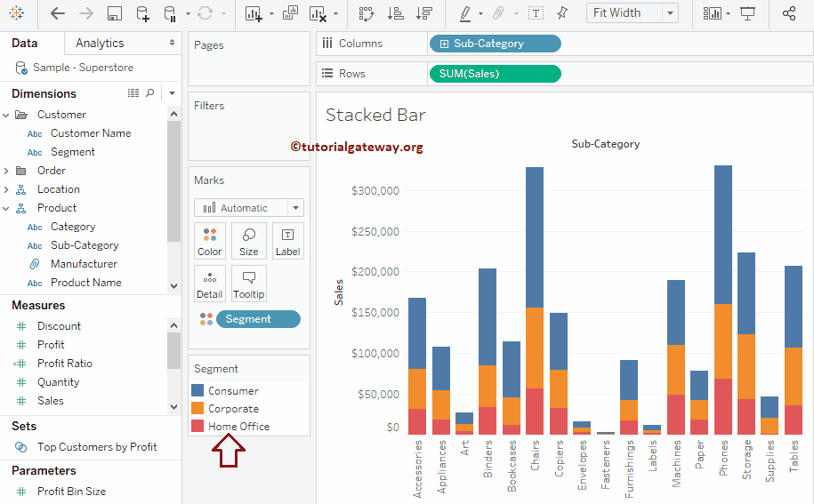The height and width of the screenshot is (504, 814).
Task: Click the Home Office red legend swatch
Action: (197, 427)
